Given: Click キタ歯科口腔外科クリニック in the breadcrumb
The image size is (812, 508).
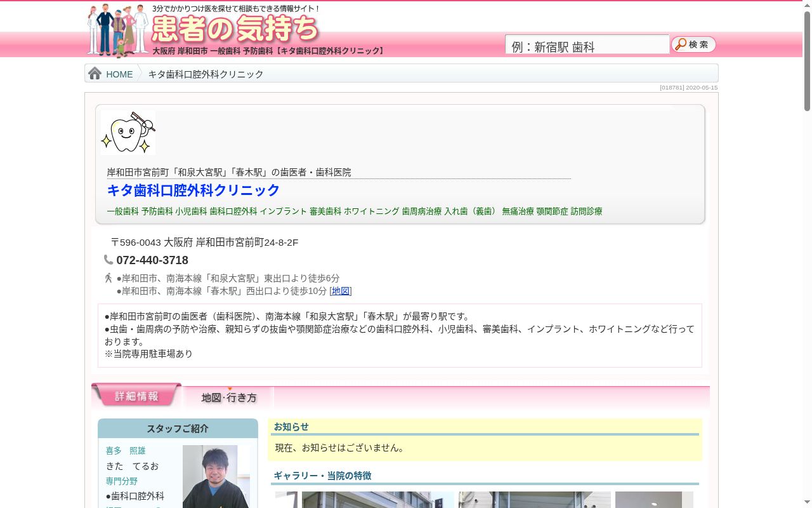Looking at the screenshot, I should pos(206,74).
